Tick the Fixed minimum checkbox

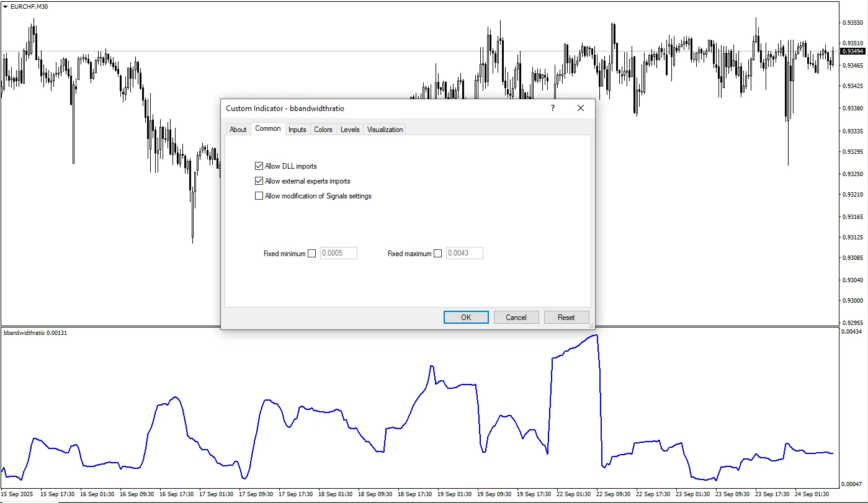(311, 253)
